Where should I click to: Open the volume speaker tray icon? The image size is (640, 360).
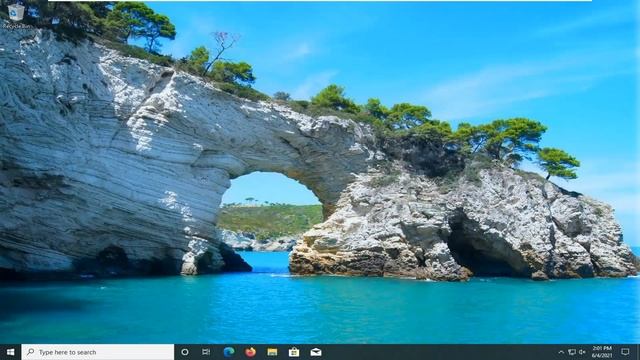tap(582, 352)
